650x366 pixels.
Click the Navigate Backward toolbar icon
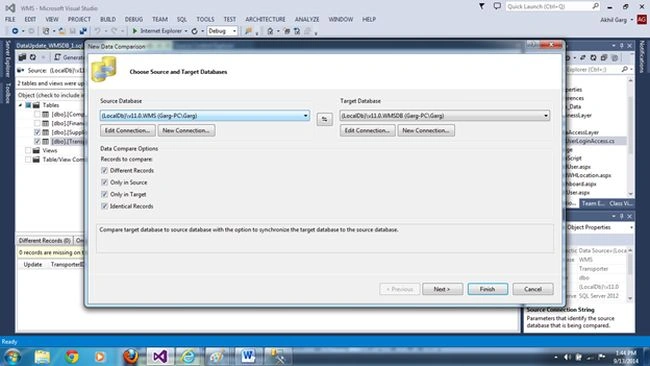[15, 31]
